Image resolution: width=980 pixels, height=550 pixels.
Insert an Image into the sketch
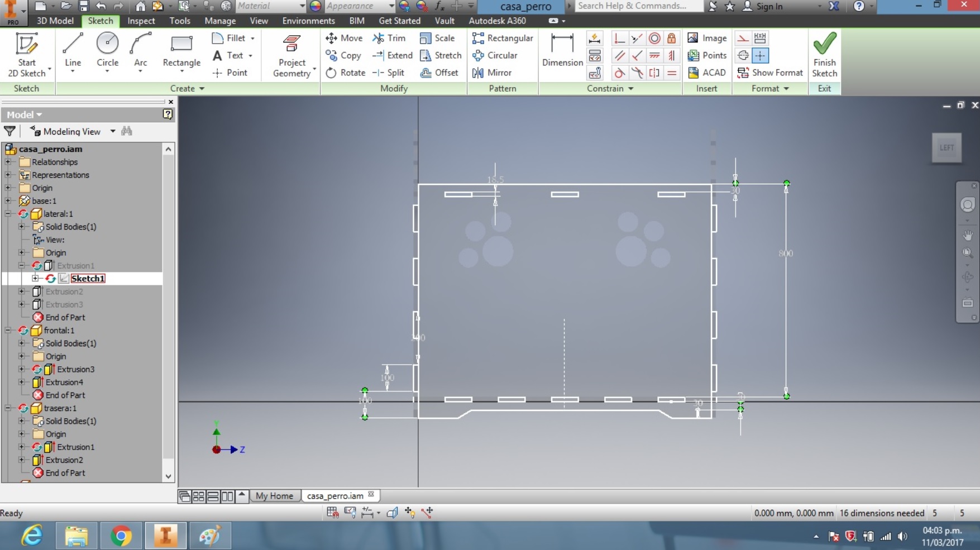(707, 38)
